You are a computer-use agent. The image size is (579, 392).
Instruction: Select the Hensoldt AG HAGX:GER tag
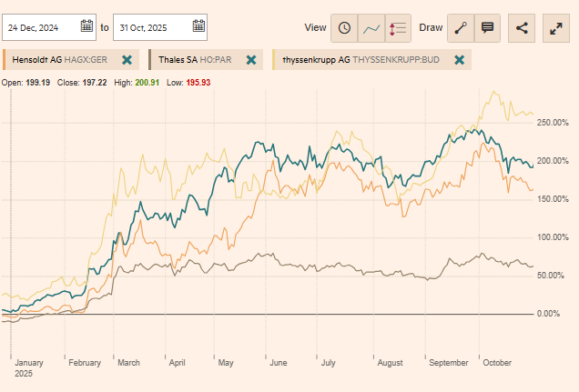pos(60,60)
